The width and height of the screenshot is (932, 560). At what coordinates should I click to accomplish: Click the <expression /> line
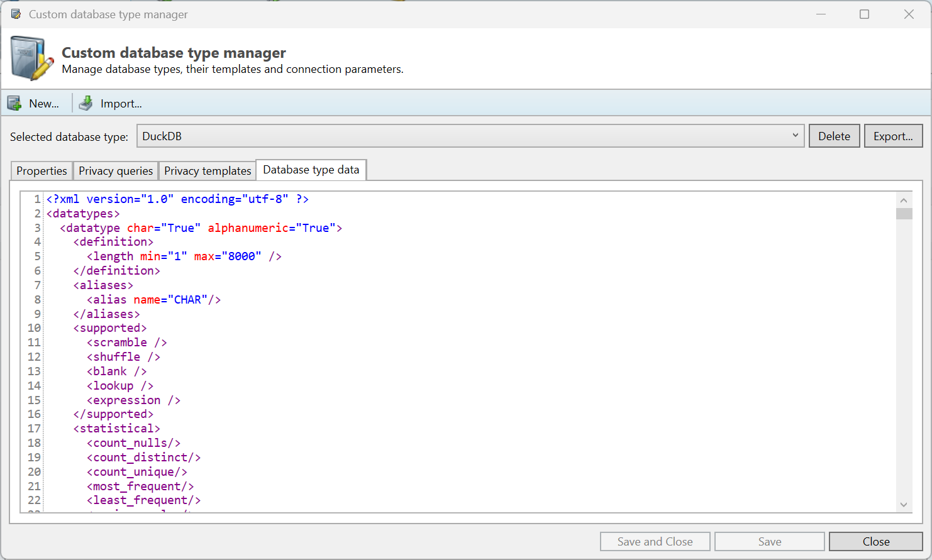tap(134, 400)
